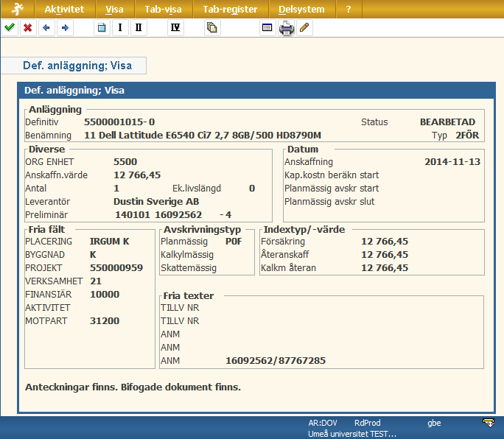504x439 pixels.
Task: Click the Kap.kostn beräkn start label
Action: tap(332, 175)
